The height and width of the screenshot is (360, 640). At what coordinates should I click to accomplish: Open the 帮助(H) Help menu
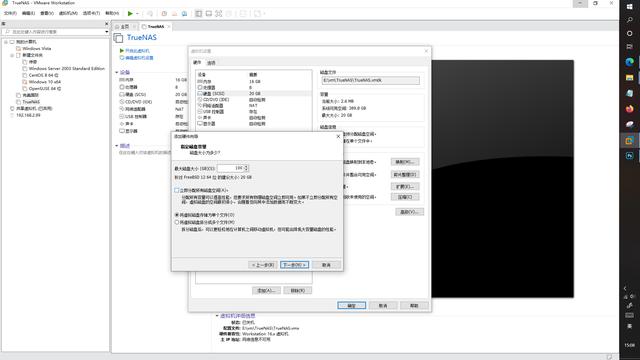pyautogui.click(x=112, y=13)
